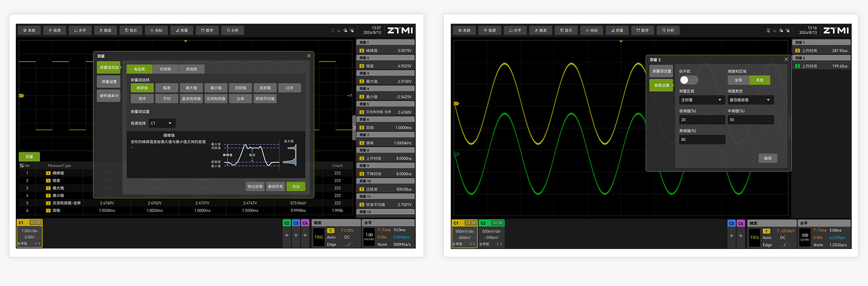Select the 本地 threshold option

[x=759, y=80]
